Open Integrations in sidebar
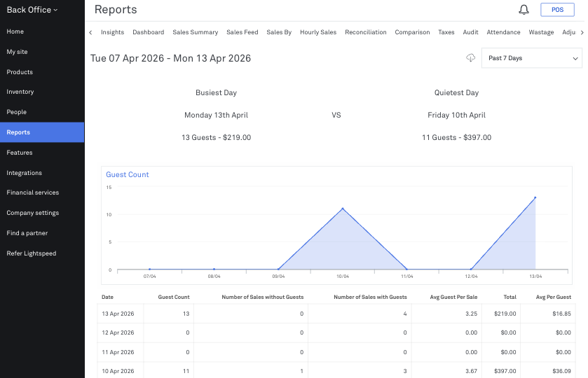588x378 pixels. pyautogui.click(x=42, y=173)
